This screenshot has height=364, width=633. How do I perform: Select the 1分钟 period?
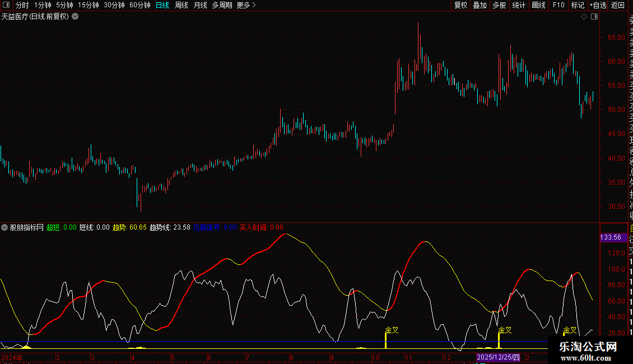pos(43,5)
